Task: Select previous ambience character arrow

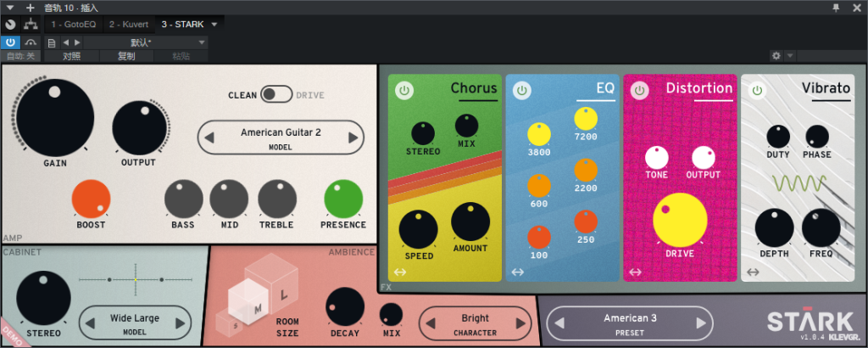Action: [x=430, y=323]
